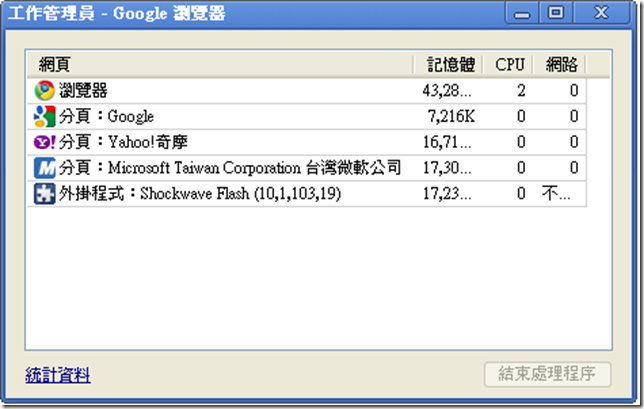Viewport: 644px width, 409px height.
Task: Click the 16,71... memory value
Action: [447, 142]
